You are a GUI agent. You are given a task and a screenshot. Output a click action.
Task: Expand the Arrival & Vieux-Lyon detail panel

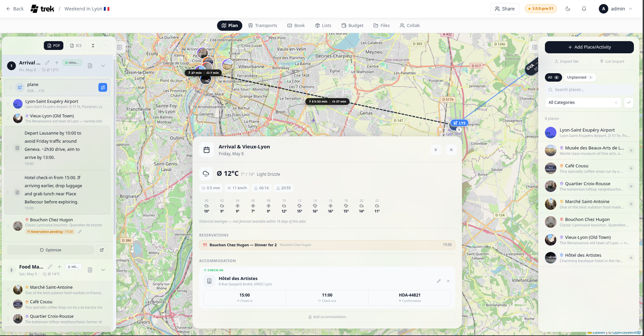click(436, 150)
